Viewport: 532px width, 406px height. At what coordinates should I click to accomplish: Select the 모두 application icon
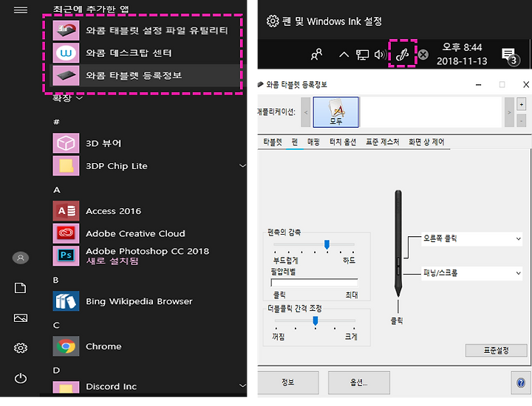pyautogui.click(x=335, y=112)
